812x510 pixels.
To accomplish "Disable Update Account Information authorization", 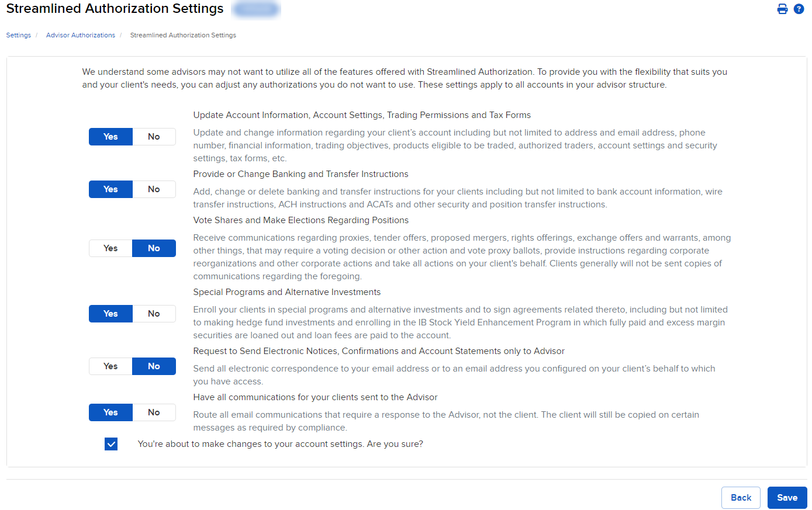I will coord(154,136).
